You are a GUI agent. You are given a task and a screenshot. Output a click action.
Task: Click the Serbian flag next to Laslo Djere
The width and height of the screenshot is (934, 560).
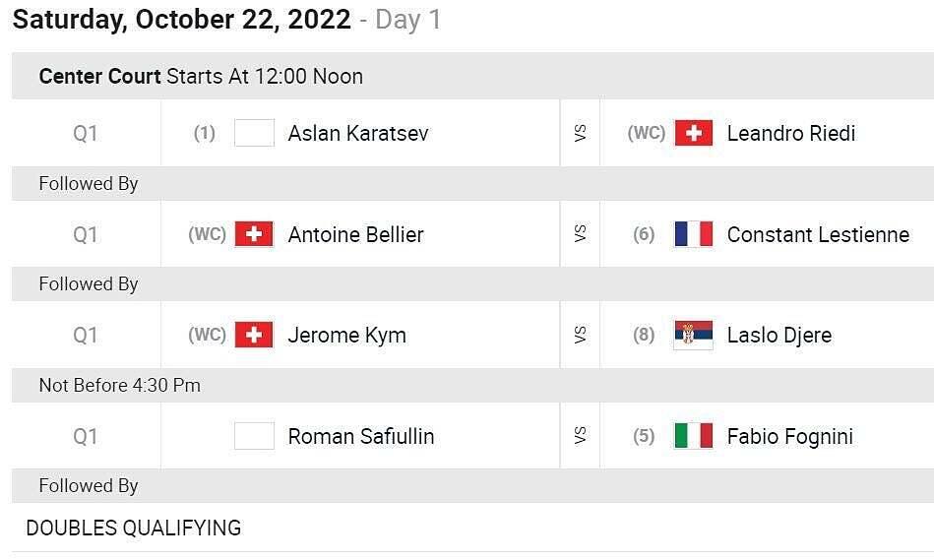coord(693,335)
